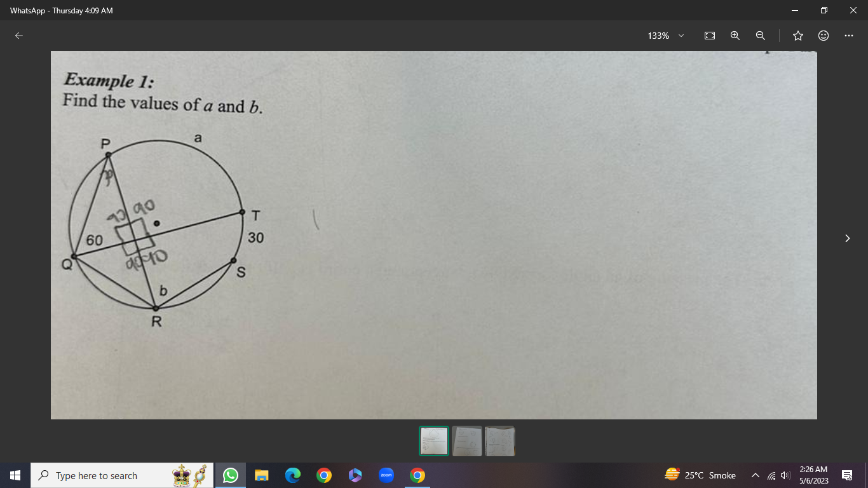The width and height of the screenshot is (868, 488).
Task: Zoom in on the image
Action: point(735,36)
